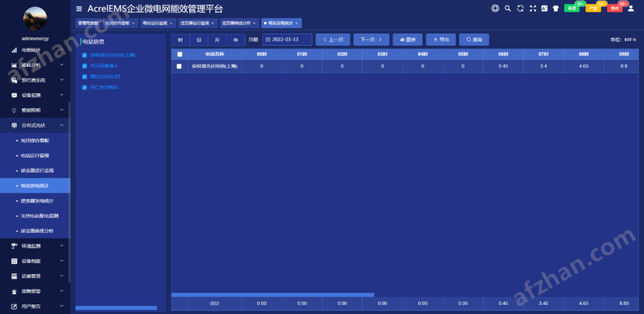Collapse the sidebar with the hamburger icon
The height and width of the screenshot is (314, 644).
(79, 8)
